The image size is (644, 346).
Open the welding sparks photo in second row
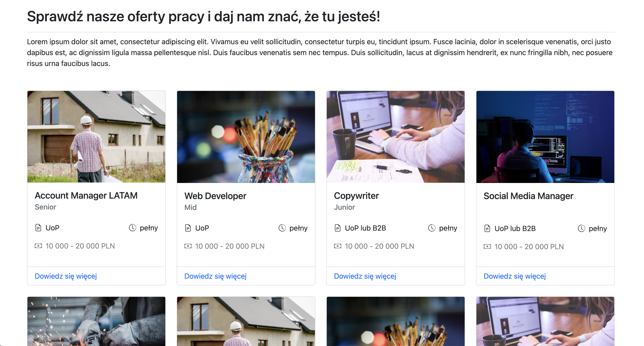coord(97,322)
